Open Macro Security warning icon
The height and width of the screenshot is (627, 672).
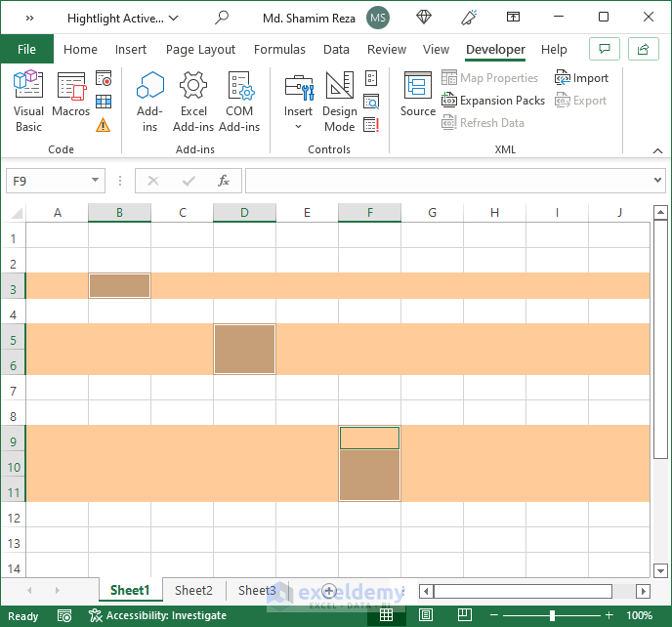104,125
